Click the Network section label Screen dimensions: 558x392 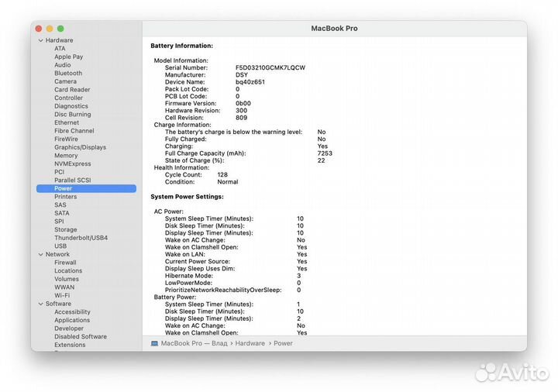[x=57, y=254]
